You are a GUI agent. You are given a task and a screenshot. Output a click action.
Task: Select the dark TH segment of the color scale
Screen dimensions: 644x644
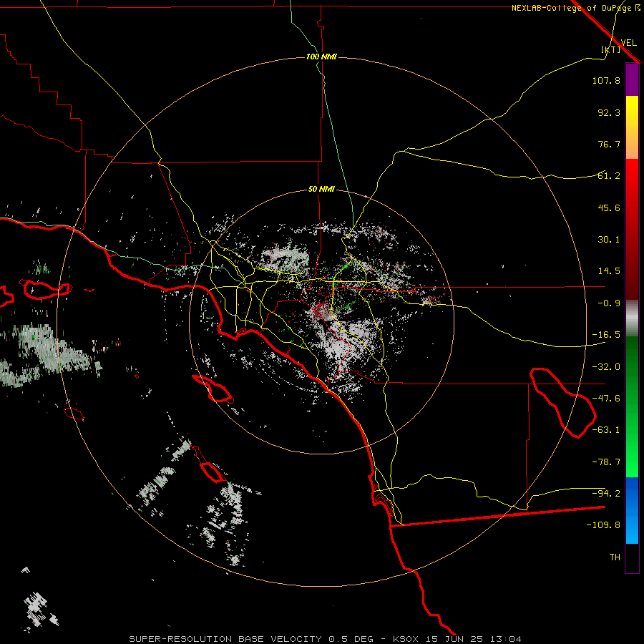[632, 557]
